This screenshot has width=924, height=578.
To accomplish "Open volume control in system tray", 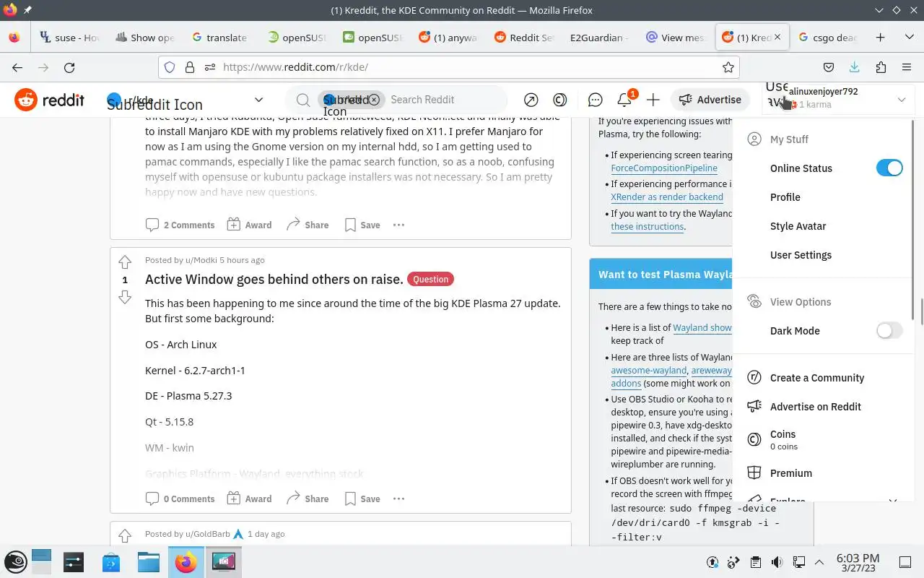I will point(777,562).
